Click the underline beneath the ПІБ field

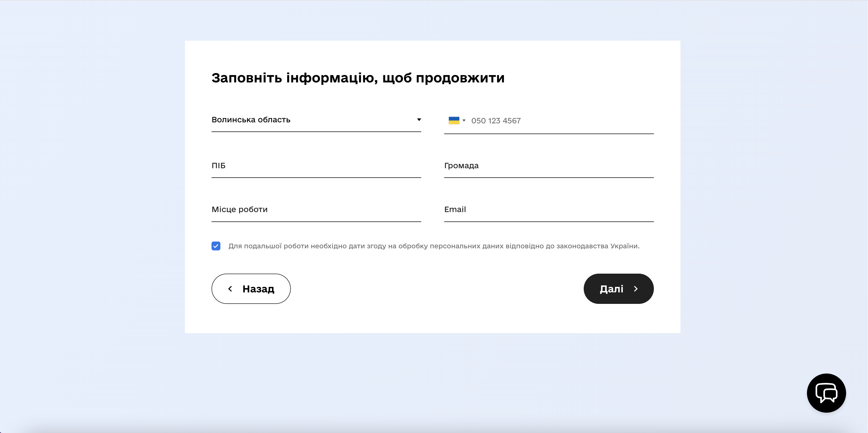pos(316,178)
